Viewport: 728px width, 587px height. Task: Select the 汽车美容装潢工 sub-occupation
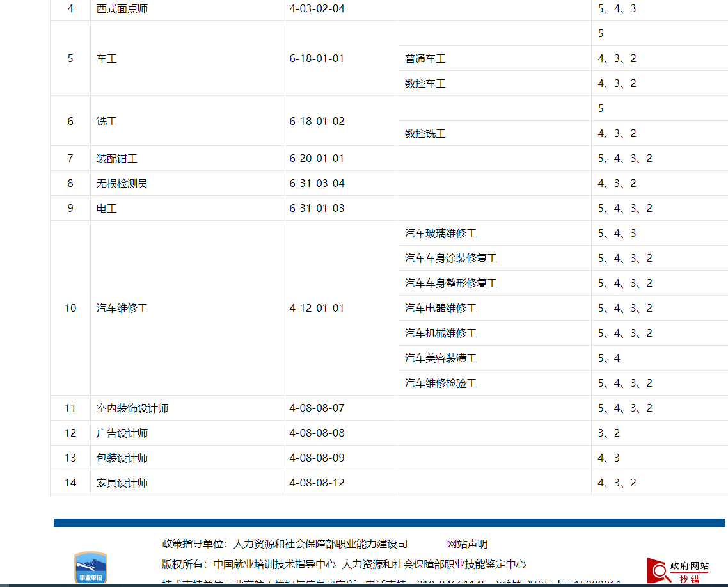pyautogui.click(x=439, y=358)
